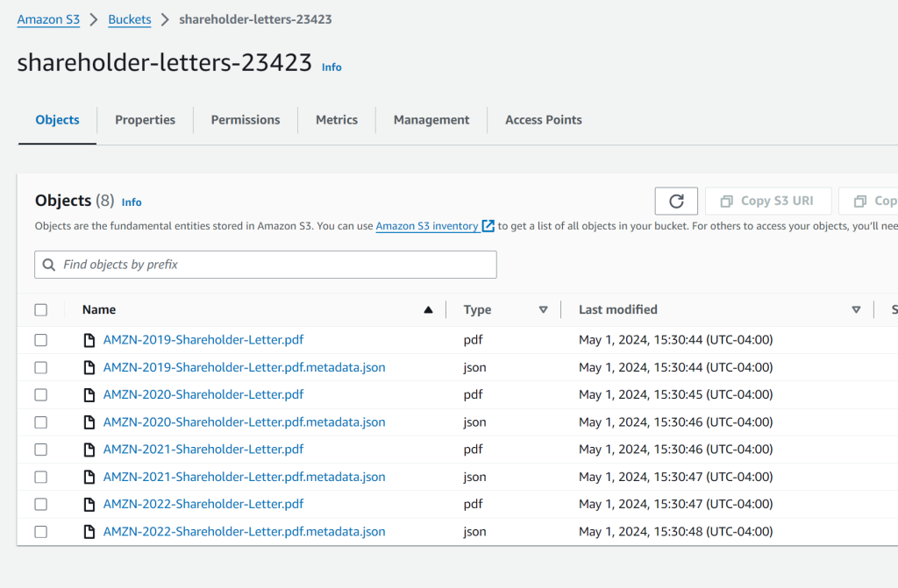Click the Info link next to Objects heading
The height and width of the screenshot is (588, 898).
131,202
